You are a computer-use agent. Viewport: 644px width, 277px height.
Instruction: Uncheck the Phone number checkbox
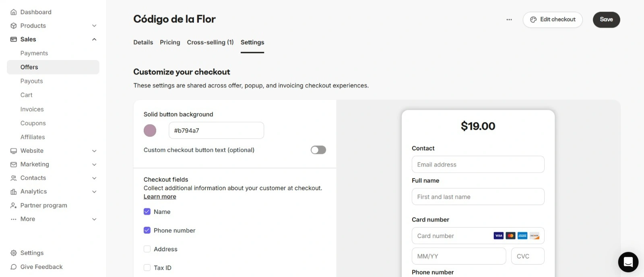pos(147,230)
